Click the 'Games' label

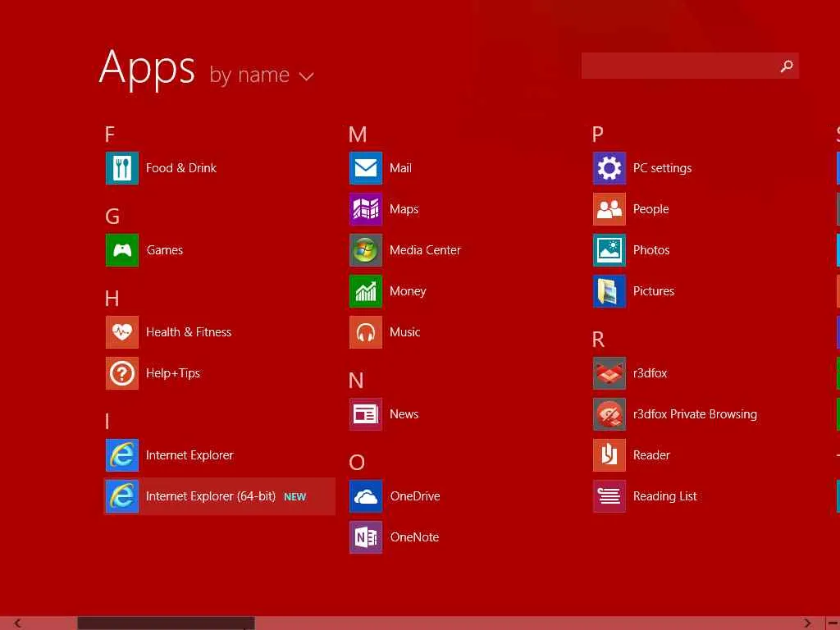(x=164, y=250)
